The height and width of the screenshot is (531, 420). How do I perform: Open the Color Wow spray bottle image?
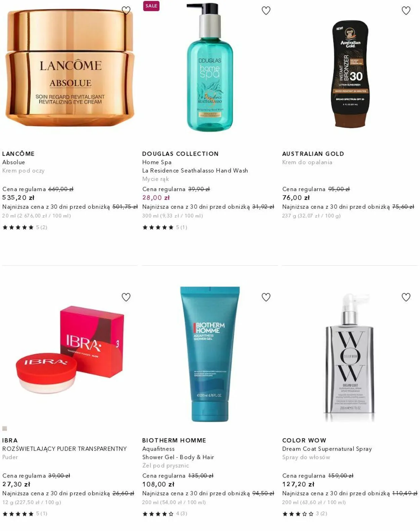point(350,357)
